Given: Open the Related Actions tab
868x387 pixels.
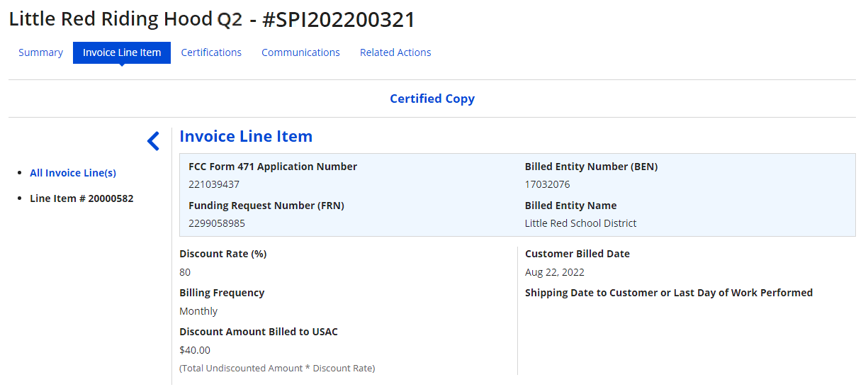Looking at the screenshot, I should pos(395,52).
